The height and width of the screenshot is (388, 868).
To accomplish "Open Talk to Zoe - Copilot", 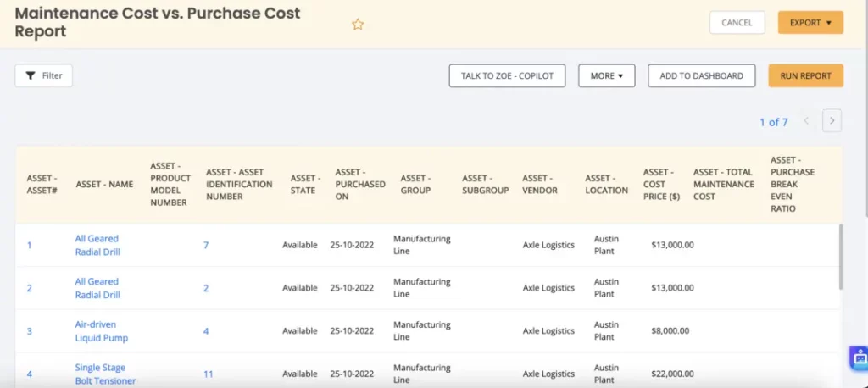I will [x=507, y=75].
